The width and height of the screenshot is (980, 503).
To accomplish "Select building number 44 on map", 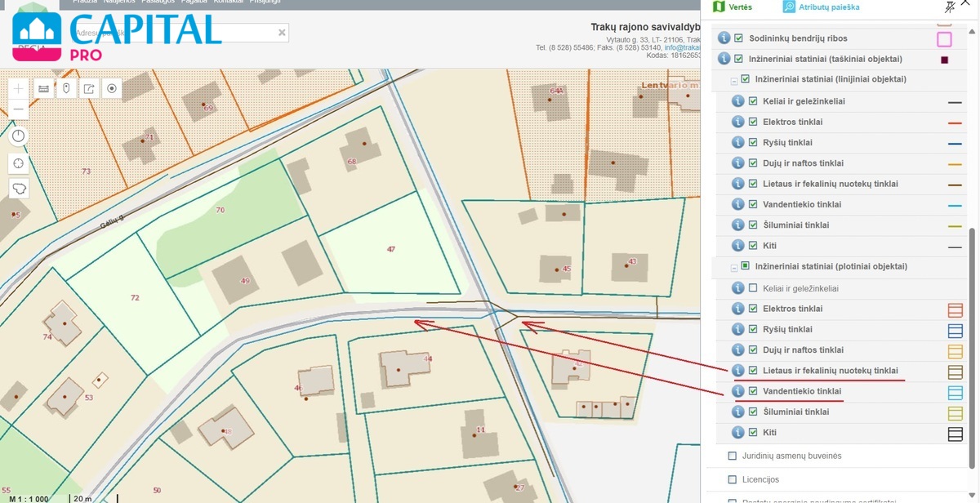I will [x=405, y=369].
